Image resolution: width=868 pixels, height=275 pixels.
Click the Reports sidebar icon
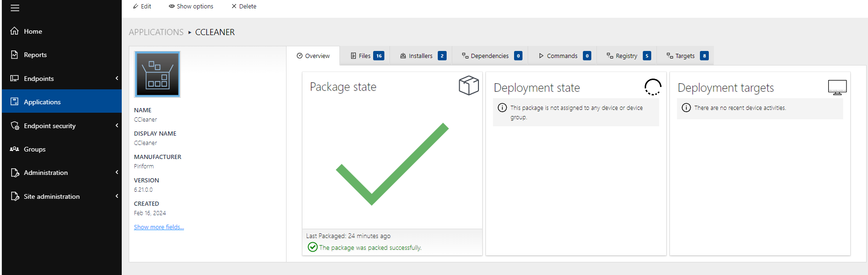click(x=15, y=55)
